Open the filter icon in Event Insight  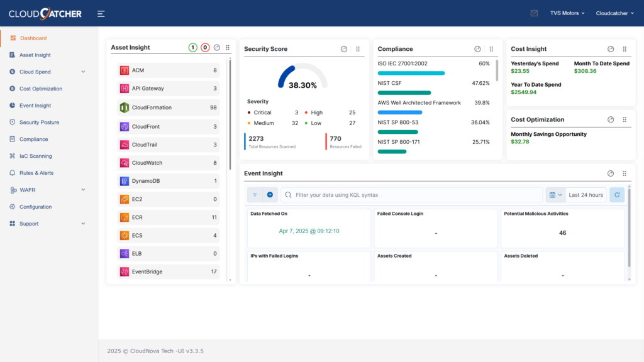[x=254, y=195]
